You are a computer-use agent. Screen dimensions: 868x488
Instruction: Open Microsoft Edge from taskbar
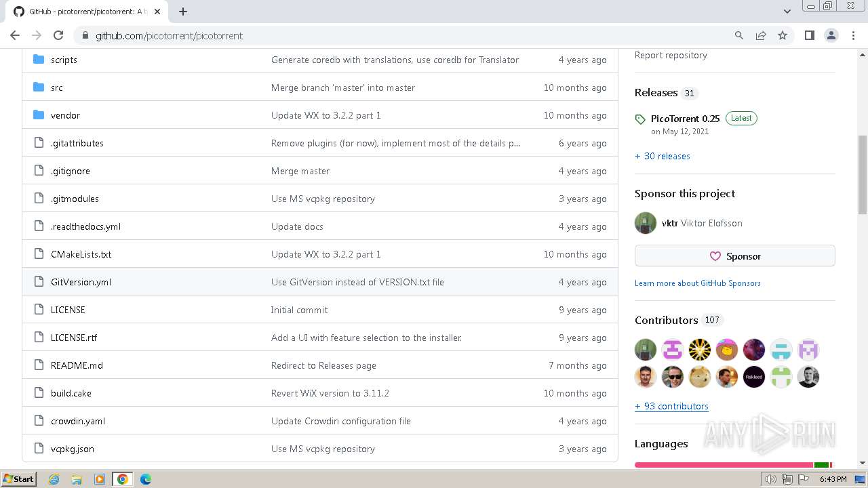(x=145, y=479)
